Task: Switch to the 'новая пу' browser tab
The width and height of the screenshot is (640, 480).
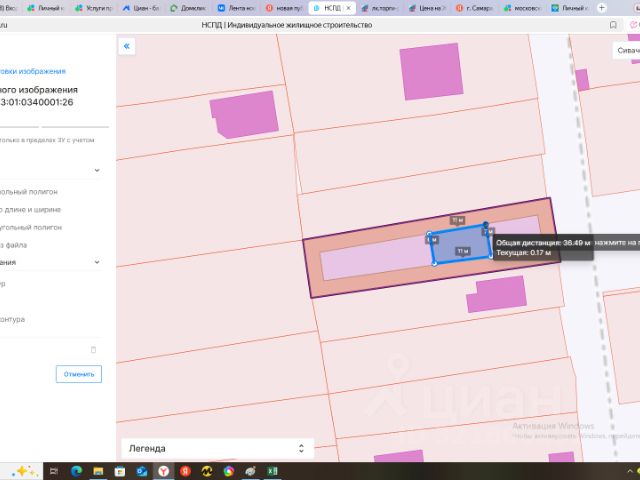Action: [284, 8]
